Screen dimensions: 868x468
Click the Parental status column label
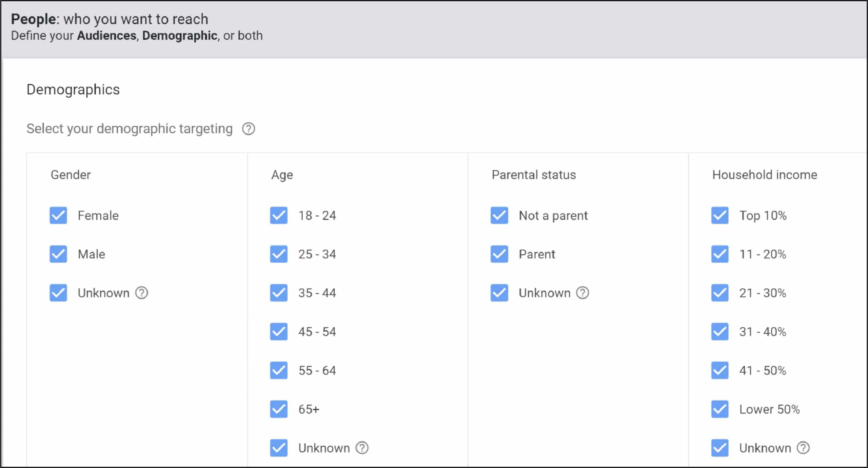[534, 175]
